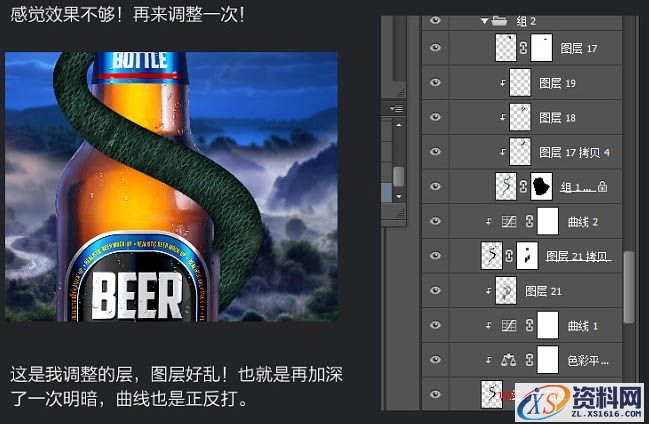
Task: Click the side panel scroll up arrow
Action: tap(399, 124)
